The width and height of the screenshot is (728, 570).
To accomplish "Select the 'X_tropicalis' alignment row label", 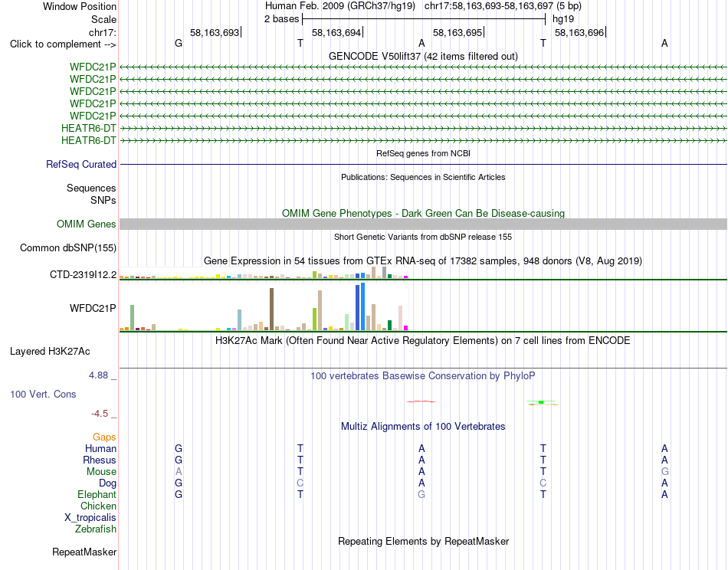I will 90,518.
